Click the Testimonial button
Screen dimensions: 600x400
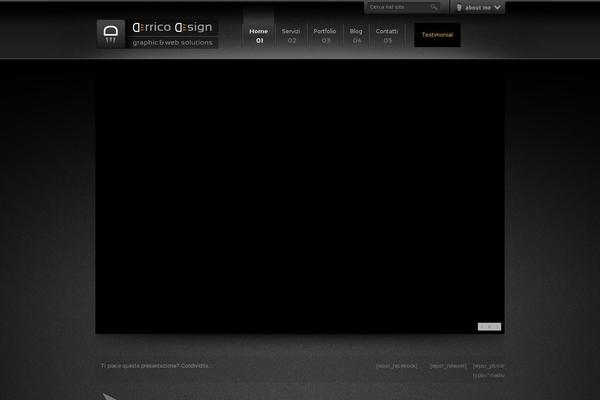(x=437, y=35)
